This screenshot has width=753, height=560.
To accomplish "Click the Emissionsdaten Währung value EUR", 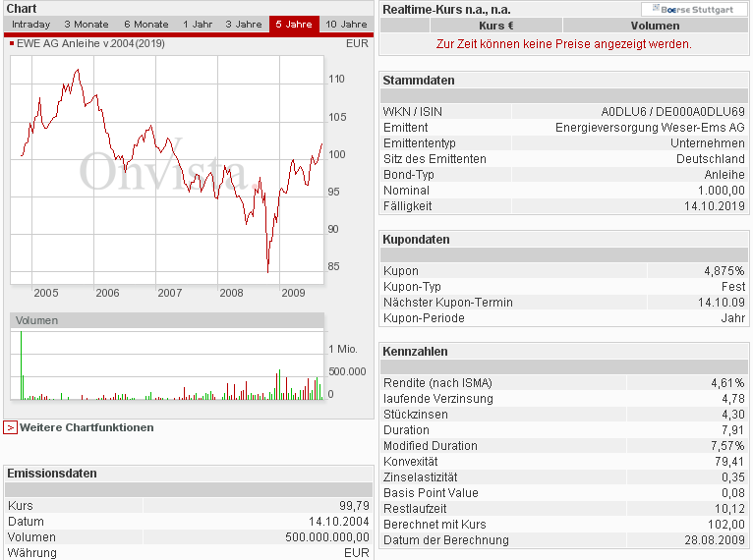I will point(357,553).
